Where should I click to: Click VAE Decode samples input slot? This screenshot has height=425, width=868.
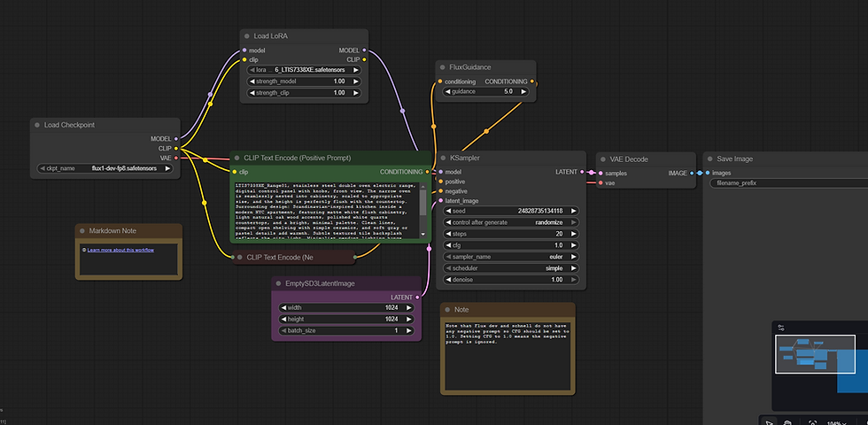[601, 174]
